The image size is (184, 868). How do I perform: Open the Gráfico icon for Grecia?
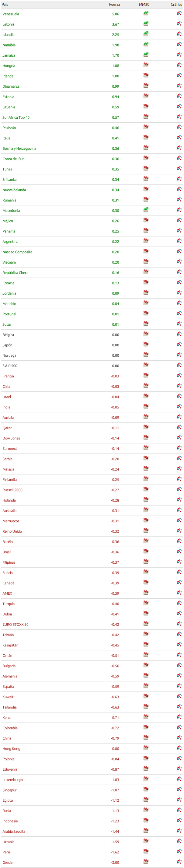pyautogui.click(x=179, y=862)
